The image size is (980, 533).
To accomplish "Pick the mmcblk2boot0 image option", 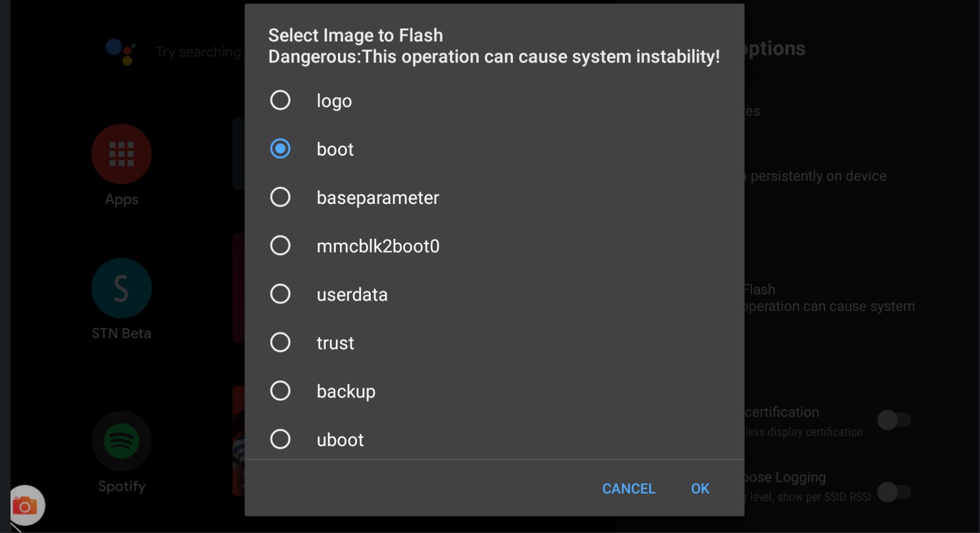I will click(281, 245).
